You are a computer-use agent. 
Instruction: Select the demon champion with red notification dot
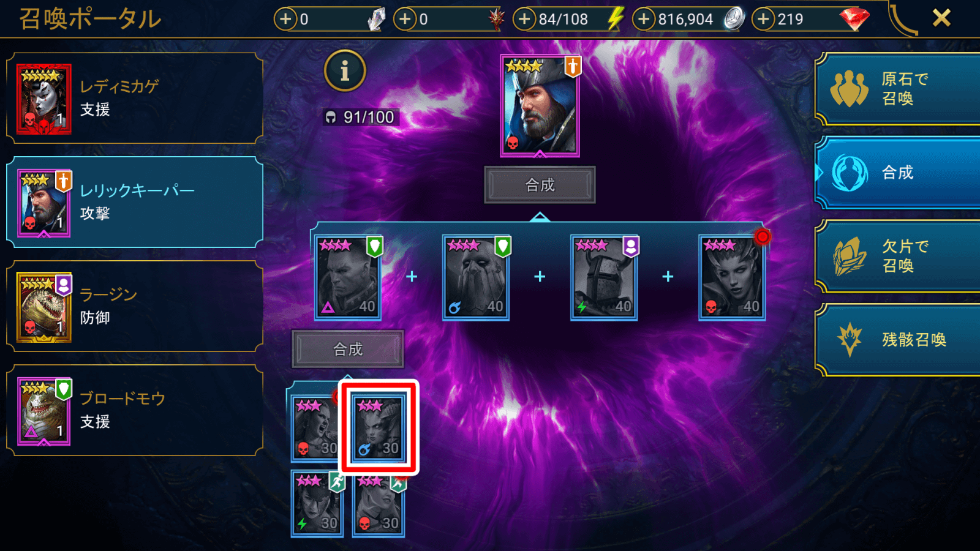tap(732, 277)
